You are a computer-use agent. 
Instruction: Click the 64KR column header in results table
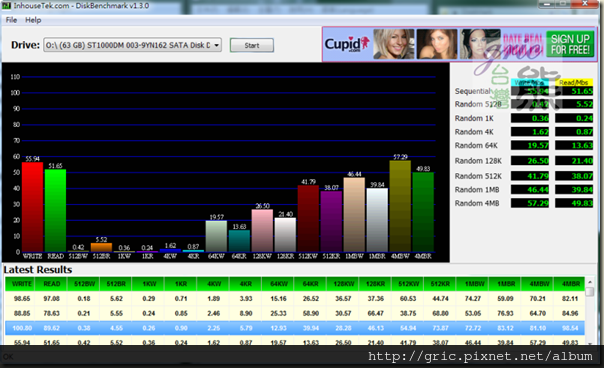[310, 284]
